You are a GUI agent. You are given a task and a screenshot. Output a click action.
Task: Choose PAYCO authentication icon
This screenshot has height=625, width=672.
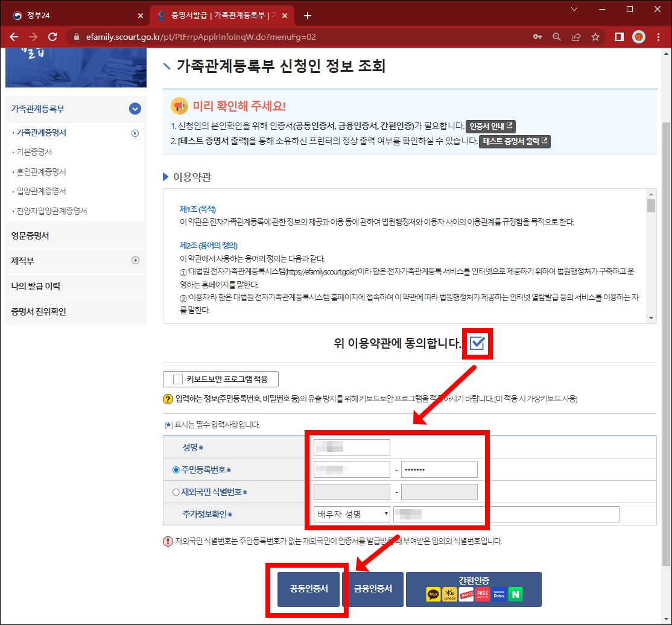[x=466, y=594]
